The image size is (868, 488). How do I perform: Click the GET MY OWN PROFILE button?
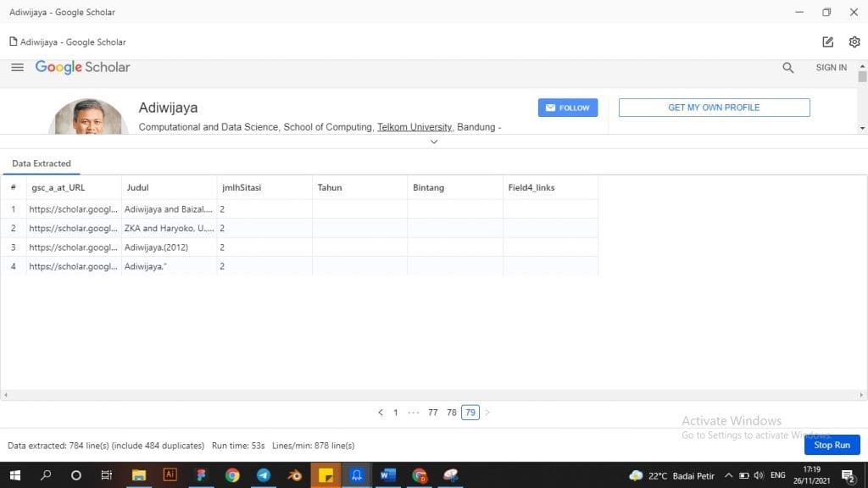tap(714, 108)
